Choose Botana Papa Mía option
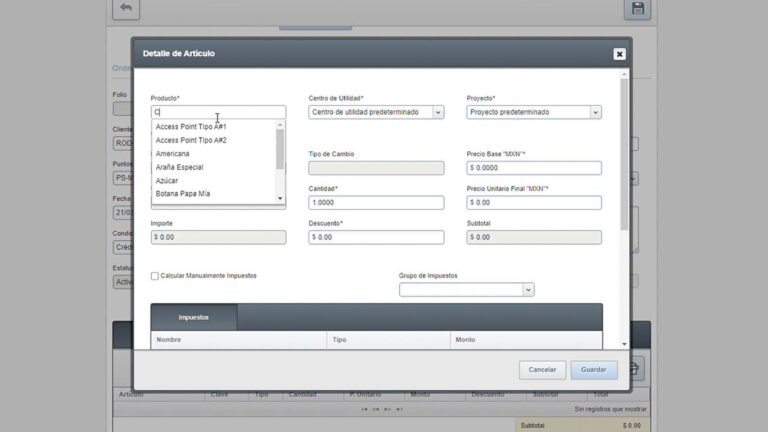Viewport: 768px width, 432px height. (183, 193)
